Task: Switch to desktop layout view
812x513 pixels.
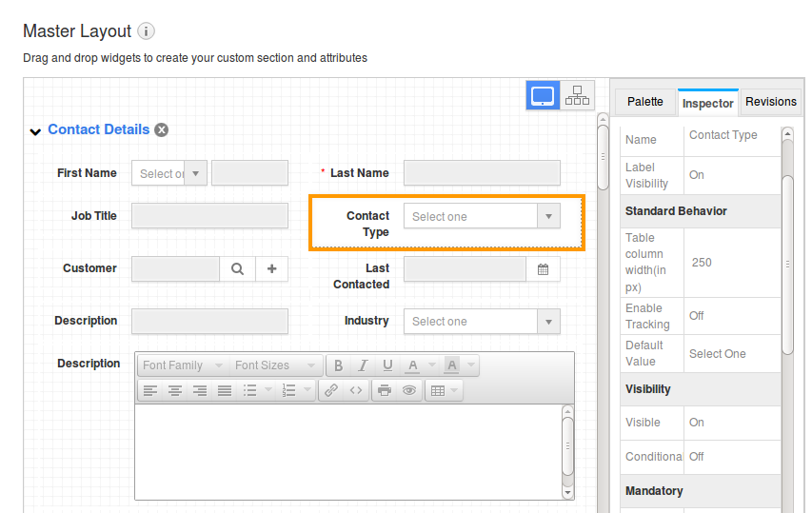Action: (543, 95)
